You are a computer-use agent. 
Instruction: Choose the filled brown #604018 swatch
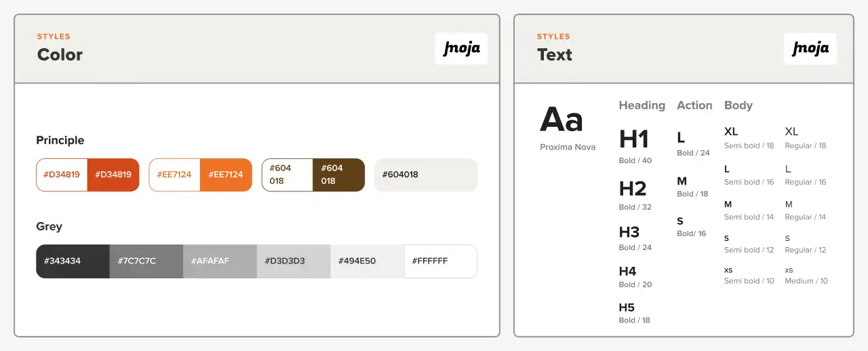tap(338, 174)
